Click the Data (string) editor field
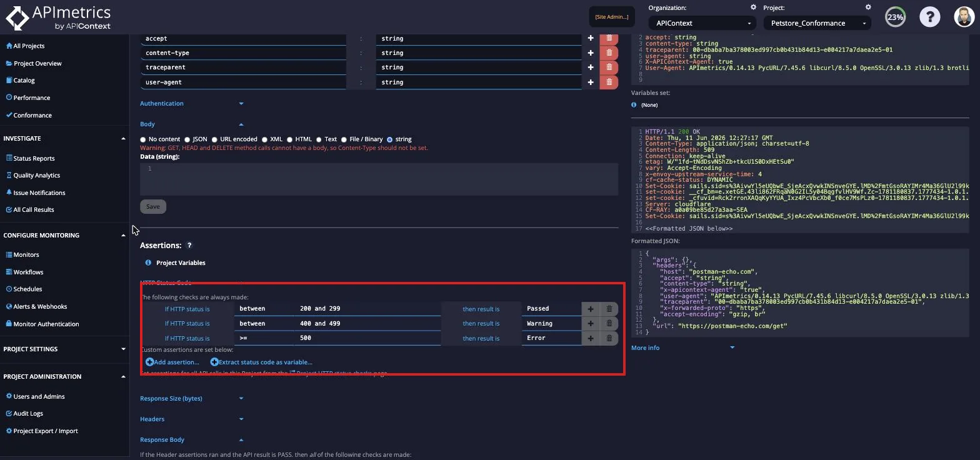Viewport: 980px width, 460px height. (x=379, y=179)
